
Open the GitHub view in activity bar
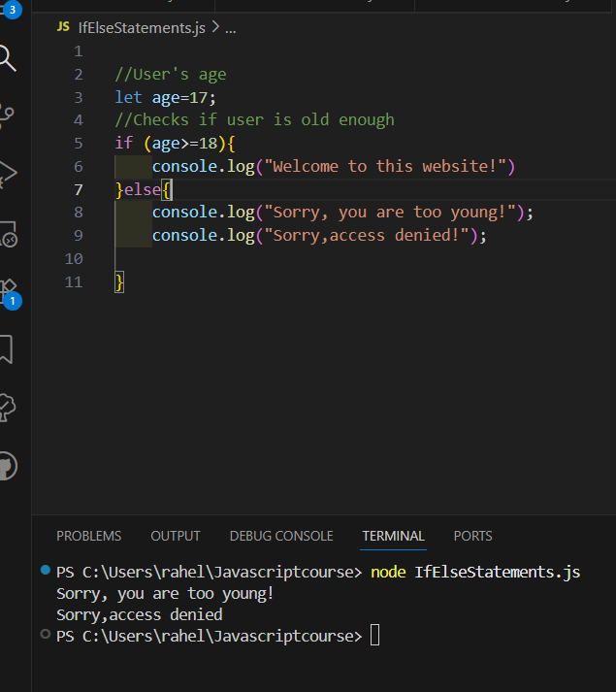coord(6,466)
